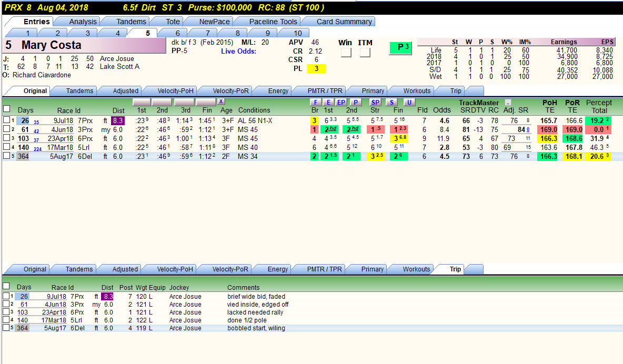Click the yellow PL value 3

pyautogui.click(x=316, y=68)
